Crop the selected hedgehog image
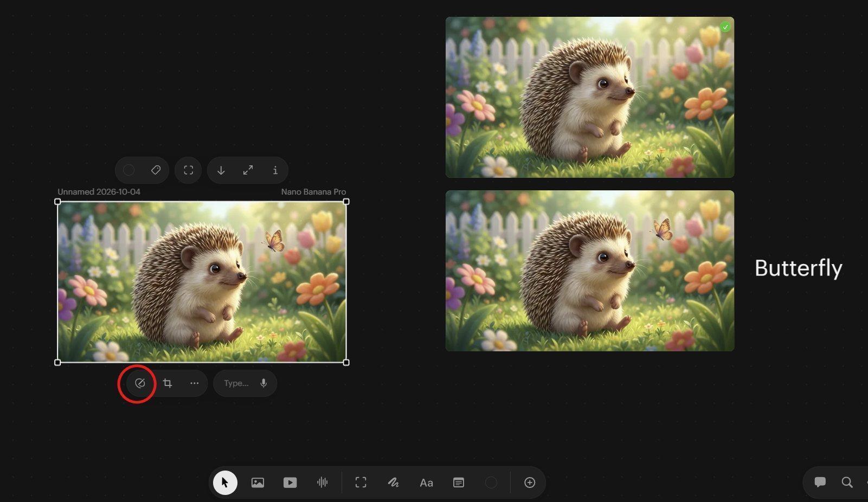Screen dimensions: 868x502 point(168,383)
